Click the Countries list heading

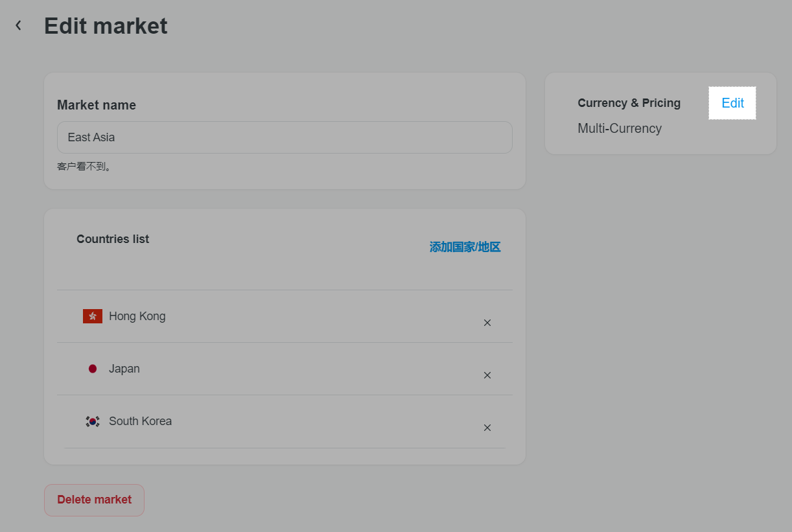tap(113, 239)
